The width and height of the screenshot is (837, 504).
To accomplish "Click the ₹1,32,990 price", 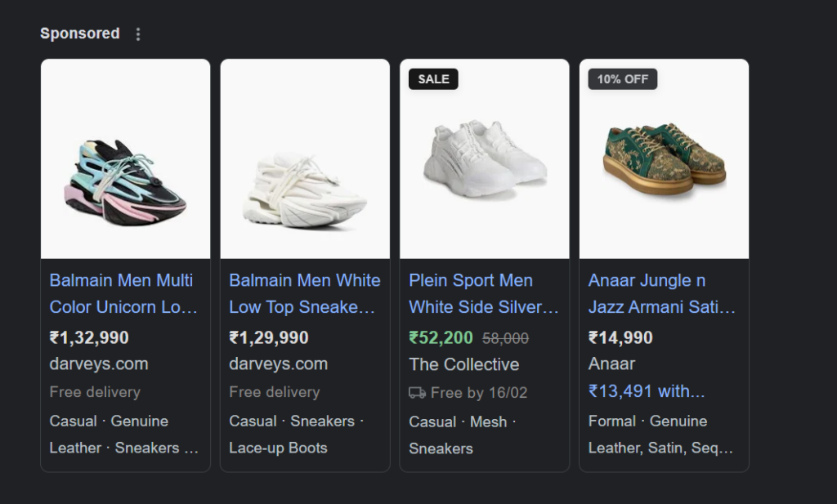I will coord(89,337).
